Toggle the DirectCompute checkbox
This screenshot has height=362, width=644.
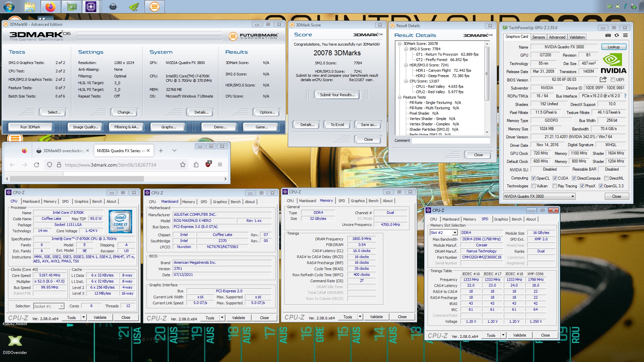coord(574,178)
